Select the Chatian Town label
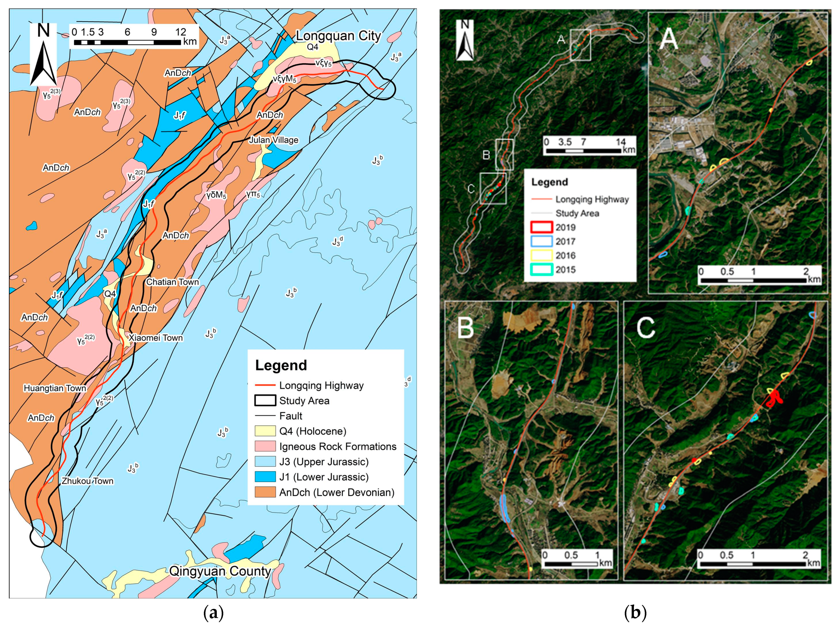The height and width of the screenshot is (628, 840). tap(172, 282)
